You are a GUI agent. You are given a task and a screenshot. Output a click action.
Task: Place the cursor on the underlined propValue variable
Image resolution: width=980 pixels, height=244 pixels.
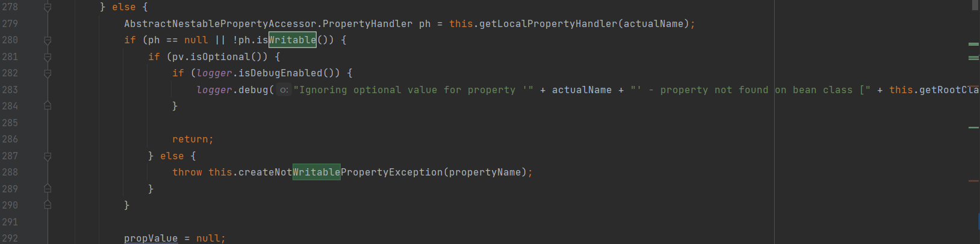pos(151,239)
